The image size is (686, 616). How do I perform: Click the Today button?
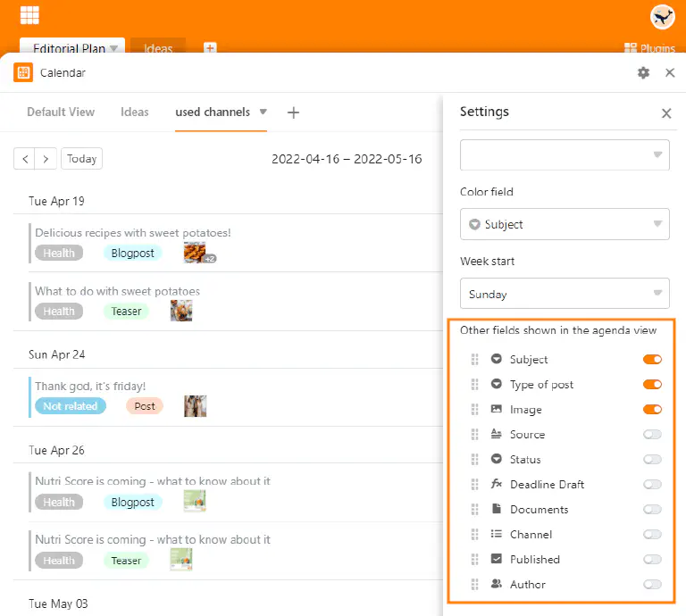(81, 159)
